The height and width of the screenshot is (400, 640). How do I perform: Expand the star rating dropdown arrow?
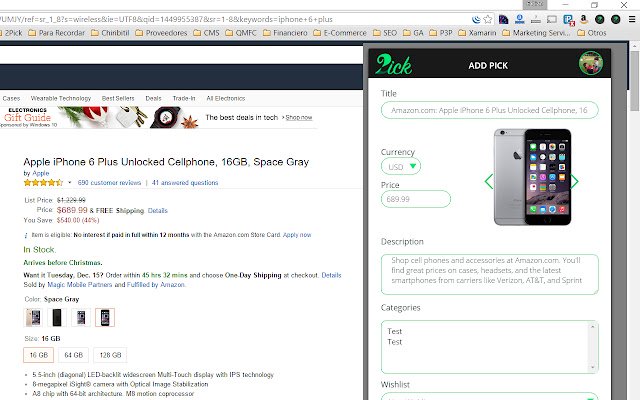[69, 182]
